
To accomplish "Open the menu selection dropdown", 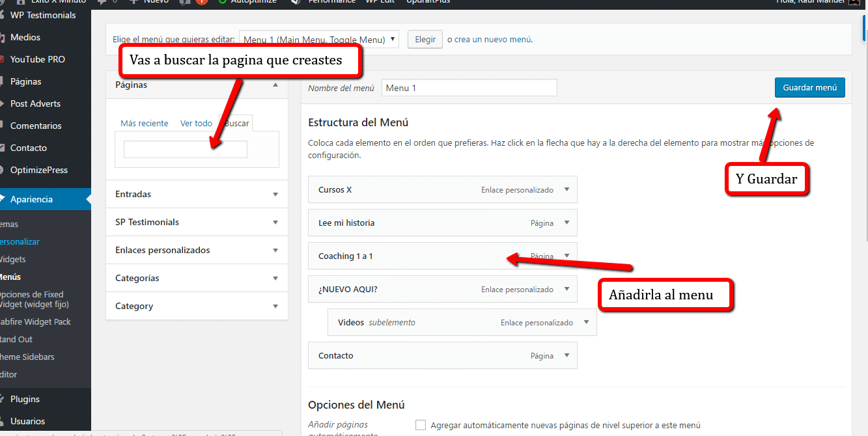I will tap(318, 40).
